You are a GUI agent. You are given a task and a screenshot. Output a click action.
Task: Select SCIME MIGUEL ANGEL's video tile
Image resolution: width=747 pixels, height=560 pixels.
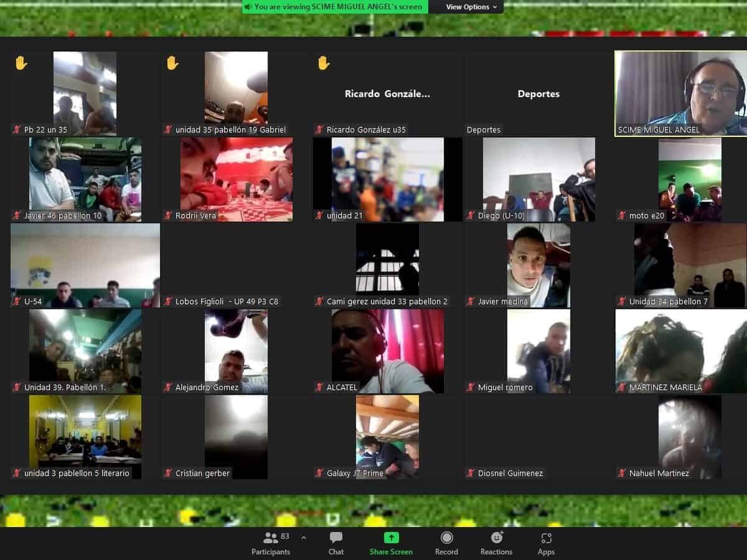coord(681,93)
